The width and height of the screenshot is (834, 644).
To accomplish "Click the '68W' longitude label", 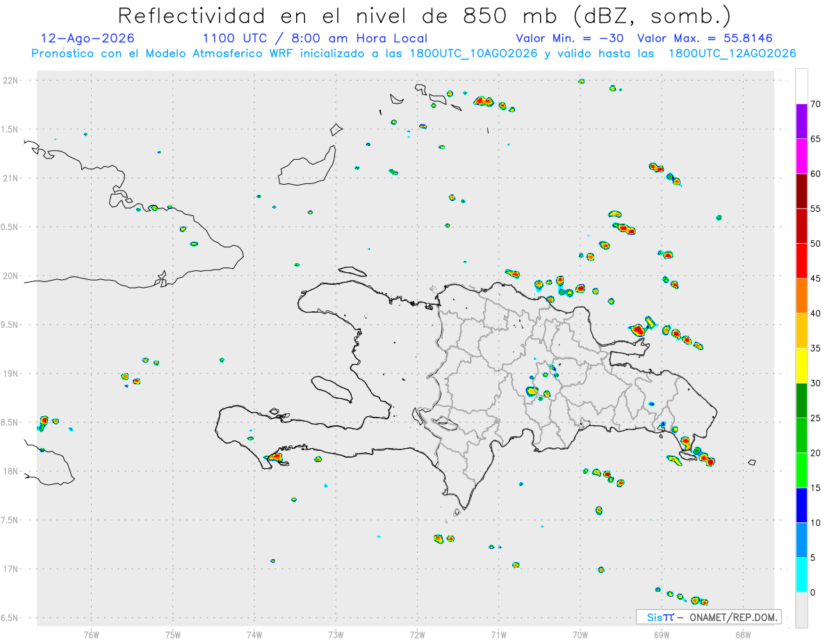I will pos(743,634).
